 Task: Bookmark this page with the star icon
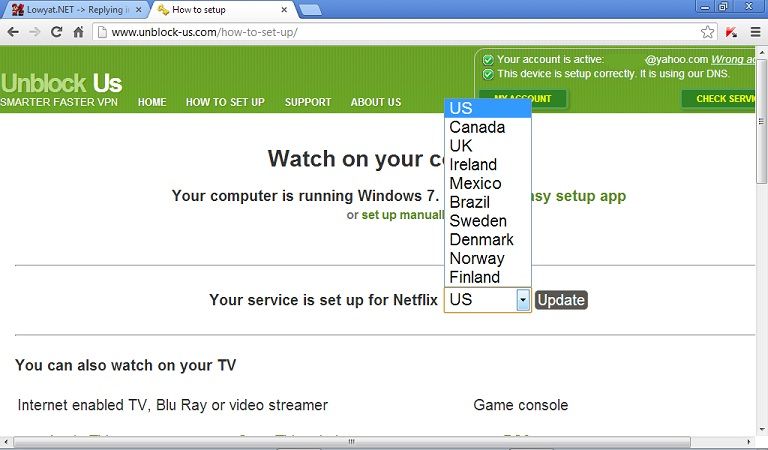point(708,32)
